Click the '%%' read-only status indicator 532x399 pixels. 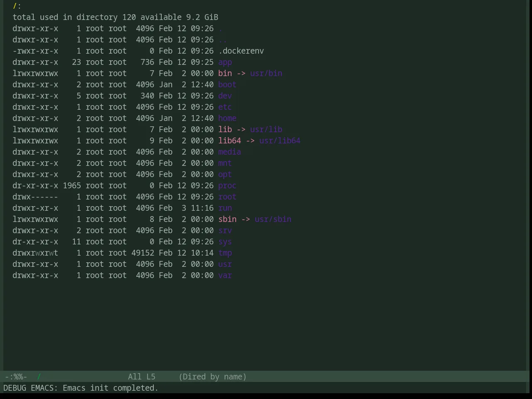(16, 377)
